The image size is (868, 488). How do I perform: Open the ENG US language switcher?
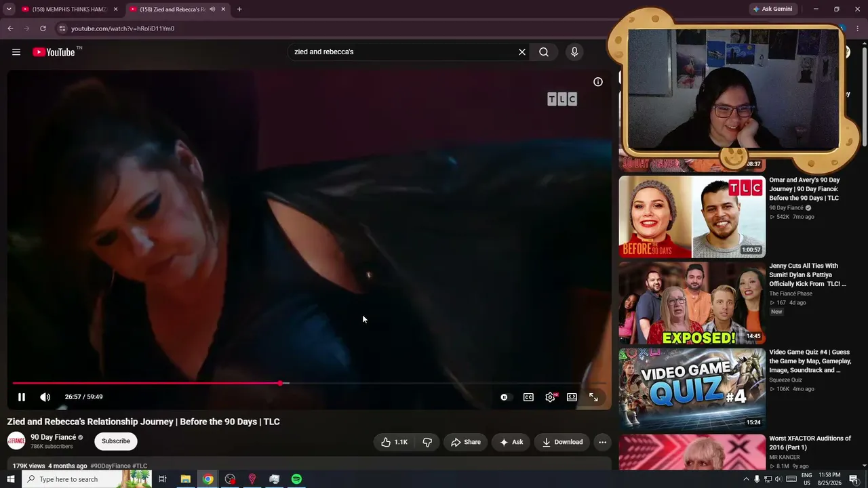pyautogui.click(x=807, y=479)
